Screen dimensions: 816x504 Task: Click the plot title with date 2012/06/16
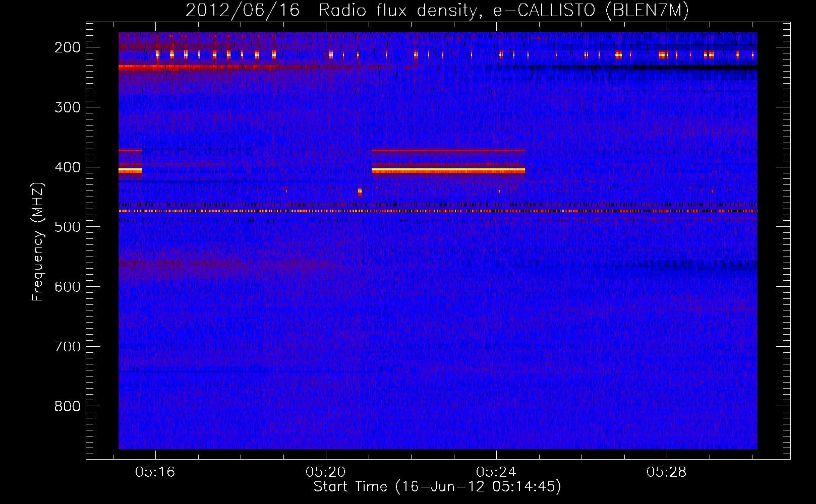pyautogui.click(x=437, y=10)
